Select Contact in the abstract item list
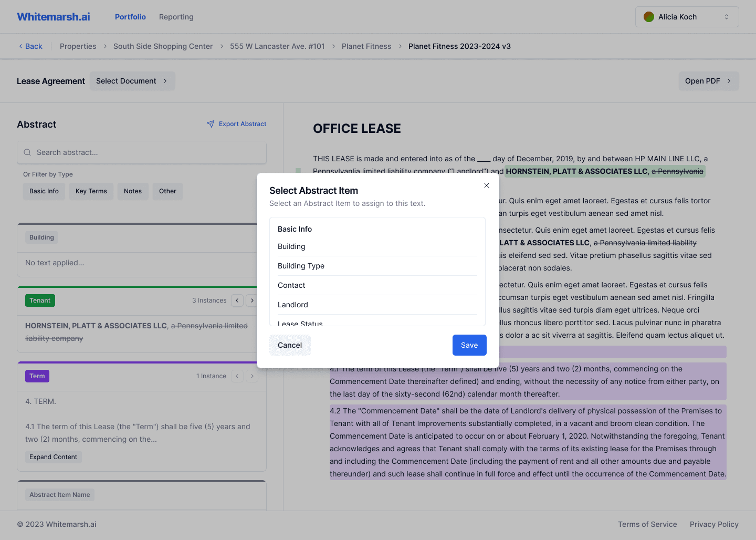This screenshot has height=540, width=756. tap(377, 285)
